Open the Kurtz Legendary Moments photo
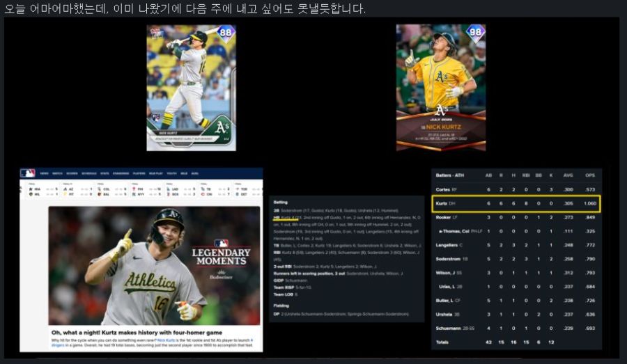The height and width of the screenshot is (364, 627). coord(155,266)
